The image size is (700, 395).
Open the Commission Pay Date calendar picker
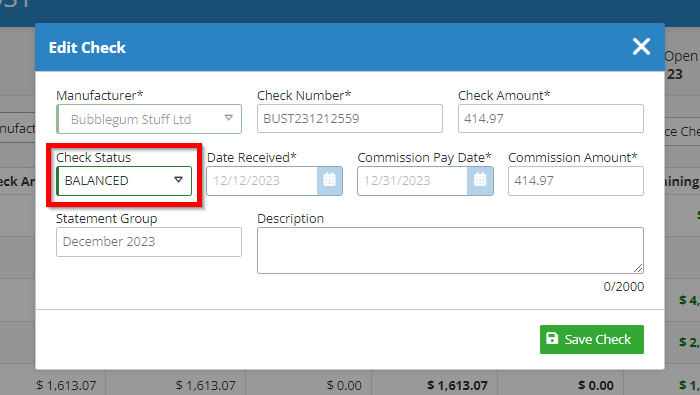480,181
